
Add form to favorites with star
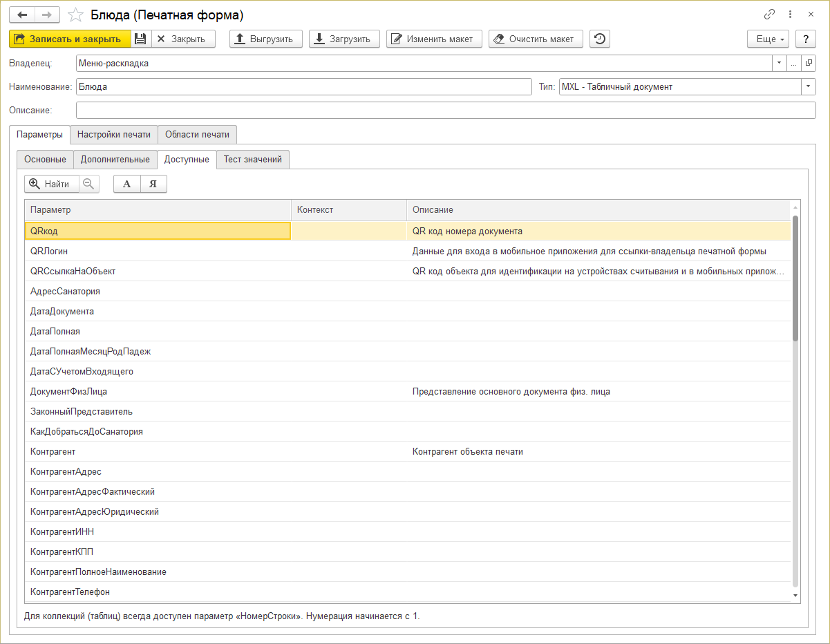pyautogui.click(x=76, y=15)
